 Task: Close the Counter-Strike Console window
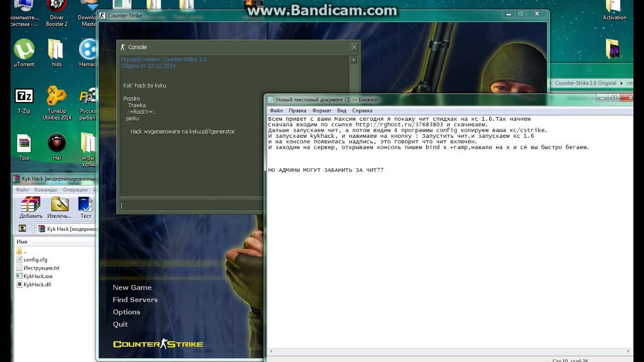pos(354,47)
